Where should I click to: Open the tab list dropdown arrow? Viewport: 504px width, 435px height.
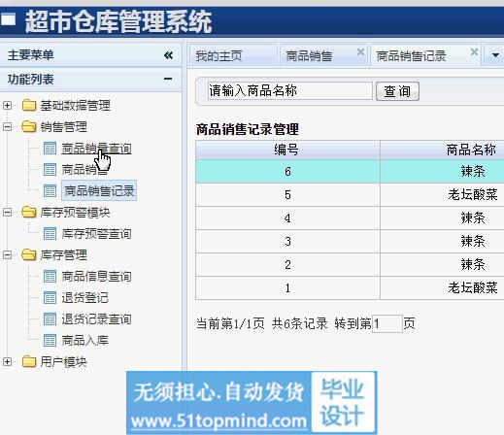[495, 55]
